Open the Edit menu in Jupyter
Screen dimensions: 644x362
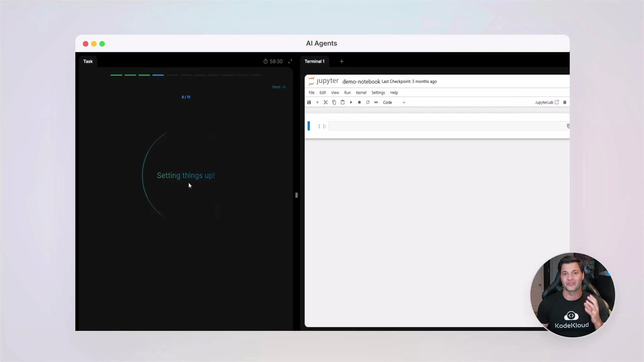323,93
